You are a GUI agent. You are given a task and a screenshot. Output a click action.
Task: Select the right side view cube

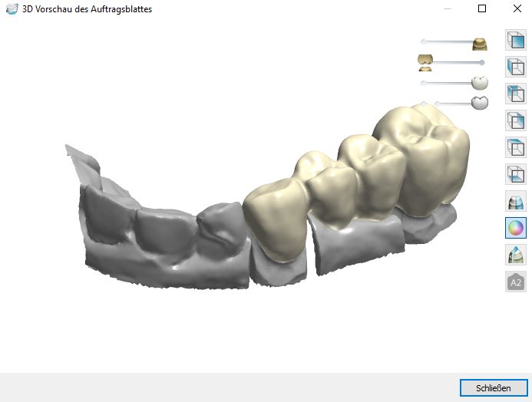pos(515,120)
